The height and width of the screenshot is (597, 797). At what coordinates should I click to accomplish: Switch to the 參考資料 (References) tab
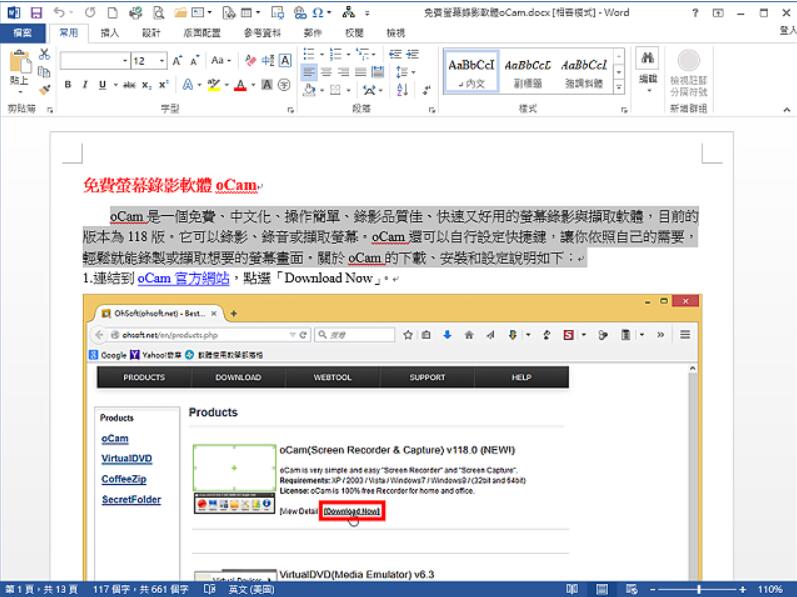tap(262, 33)
